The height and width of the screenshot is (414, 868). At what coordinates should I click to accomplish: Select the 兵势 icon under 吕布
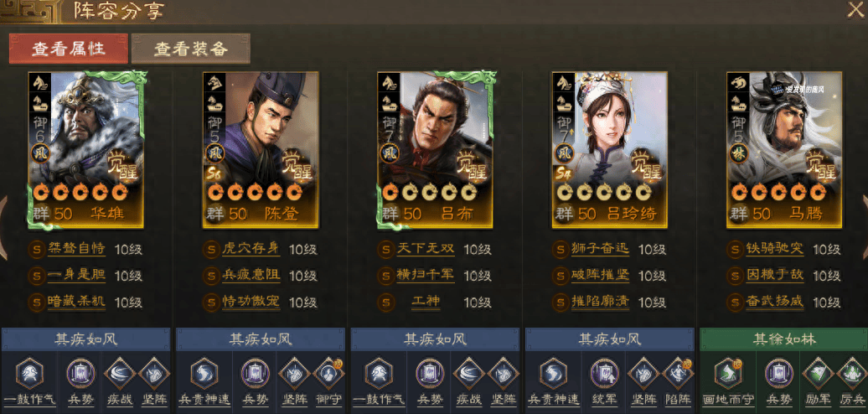[x=430, y=373]
